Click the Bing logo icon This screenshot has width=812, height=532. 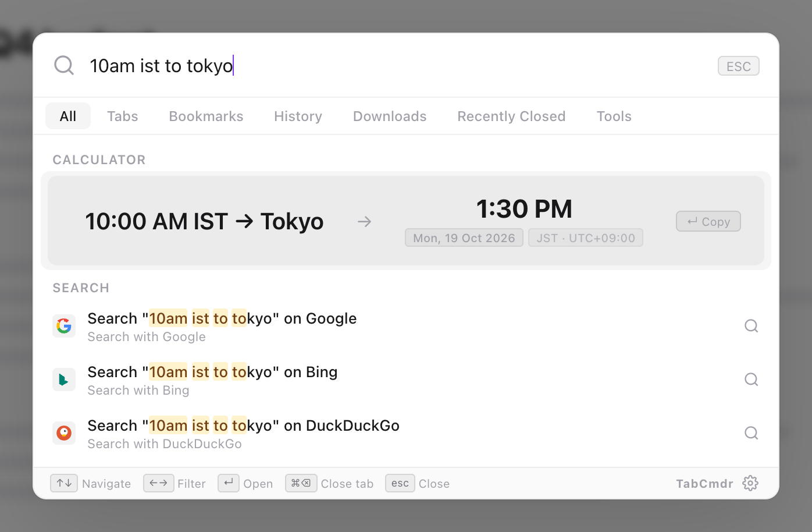[x=64, y=380]
